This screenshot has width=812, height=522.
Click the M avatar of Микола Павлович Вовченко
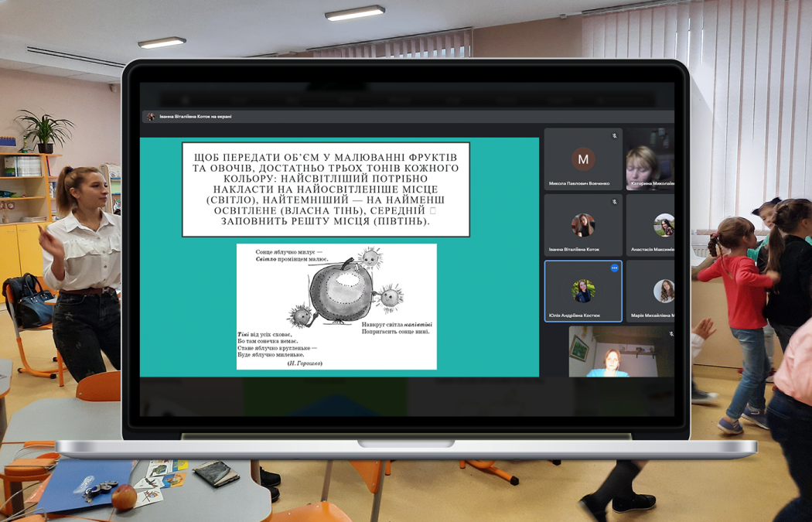click(583, 159)
